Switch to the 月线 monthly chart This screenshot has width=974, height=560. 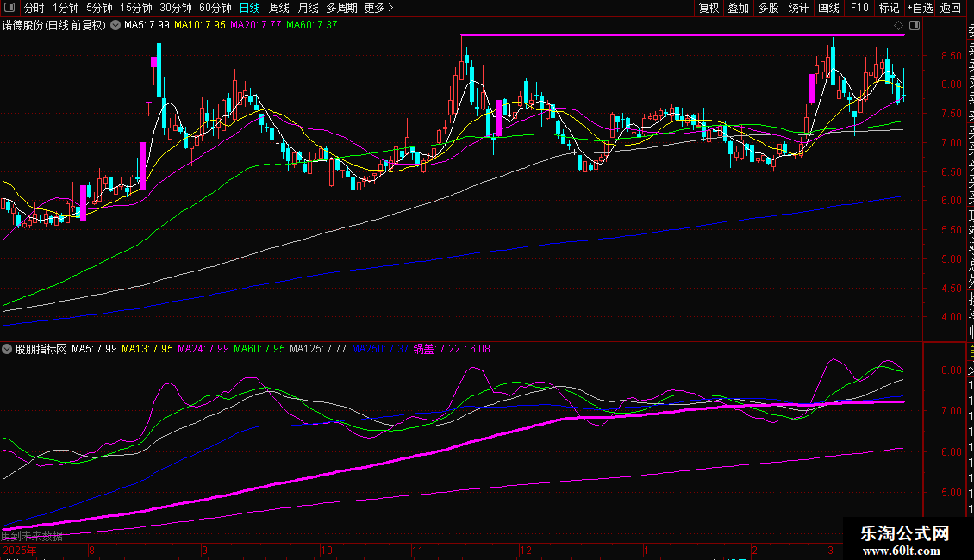(308, 9)
